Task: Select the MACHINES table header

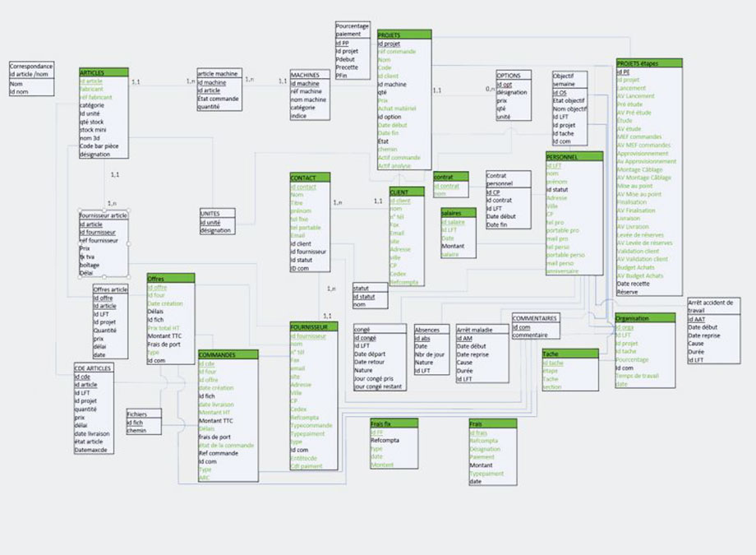Action: pos(309,75)
